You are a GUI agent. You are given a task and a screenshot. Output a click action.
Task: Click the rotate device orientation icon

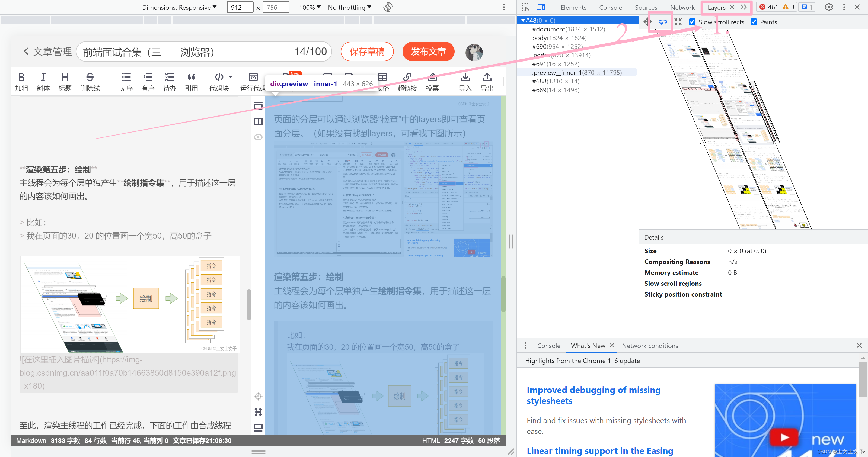388,7
